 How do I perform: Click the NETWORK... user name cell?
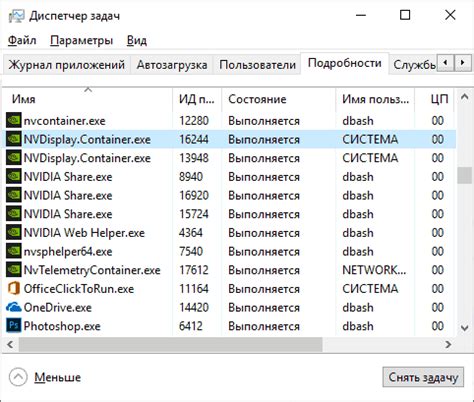(374, 270)
